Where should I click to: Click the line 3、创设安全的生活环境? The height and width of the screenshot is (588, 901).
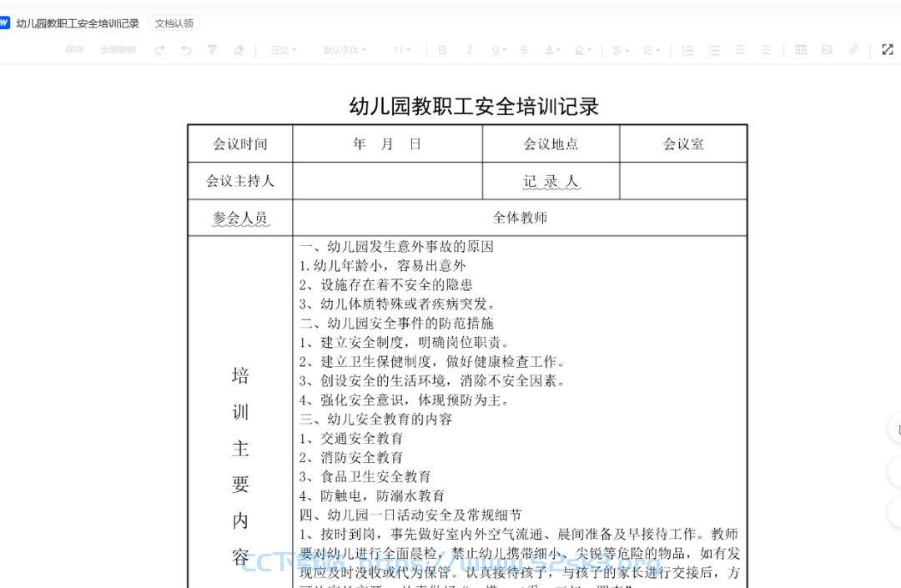pyautogui.click(x=432, y=380)
